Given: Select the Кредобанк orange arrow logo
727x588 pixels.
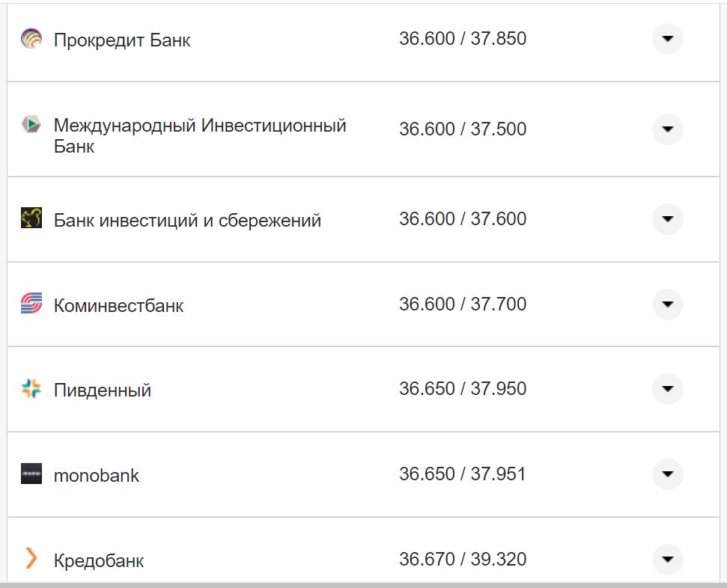Looking at the screenshot, I should click(30, 559).
